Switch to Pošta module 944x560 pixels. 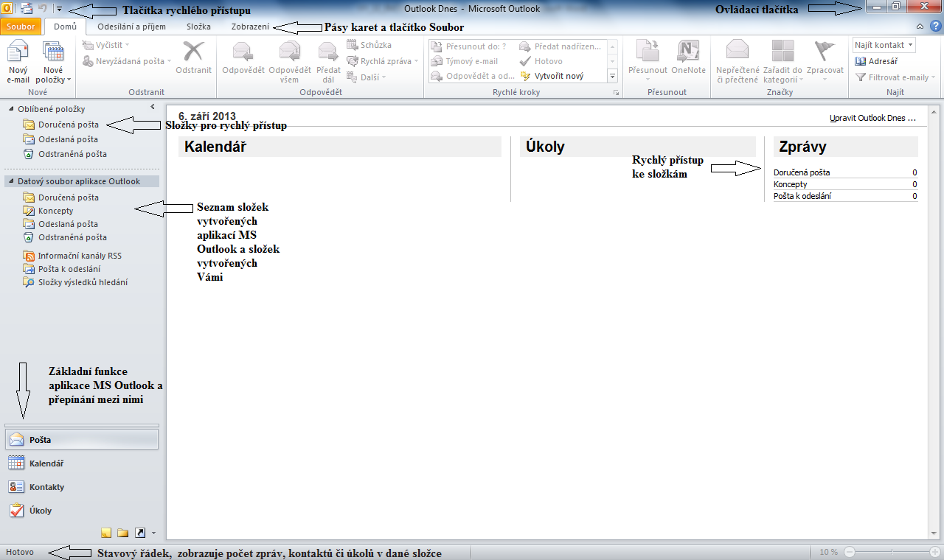81,439
